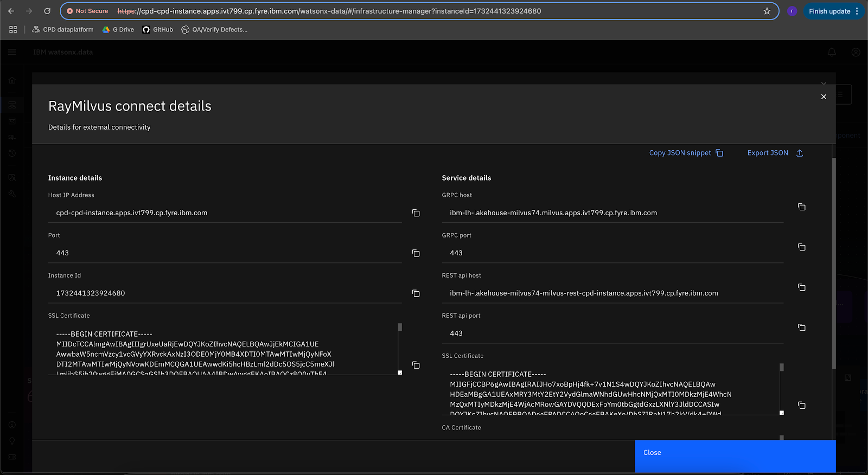This screenshot has width=868, height=475.
Task: Open the QA/Verify Defects bookmark
Action: coord(214,30)
